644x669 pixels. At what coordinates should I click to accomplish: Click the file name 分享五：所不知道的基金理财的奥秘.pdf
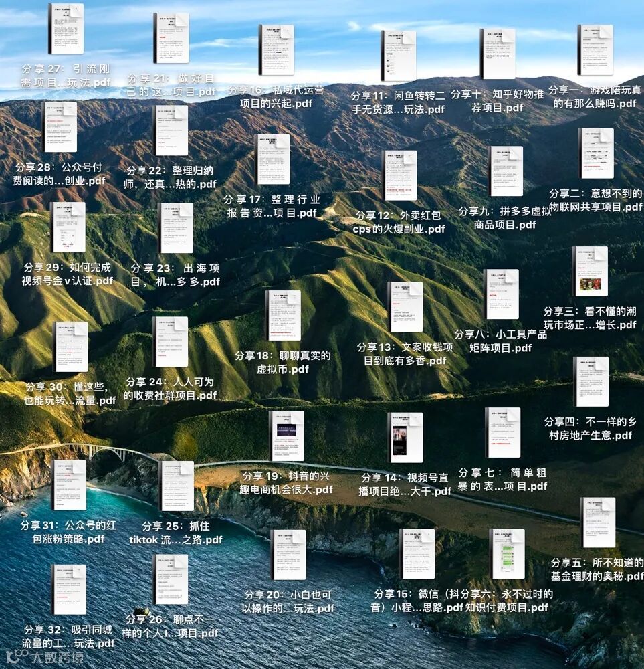coord(597,569)
